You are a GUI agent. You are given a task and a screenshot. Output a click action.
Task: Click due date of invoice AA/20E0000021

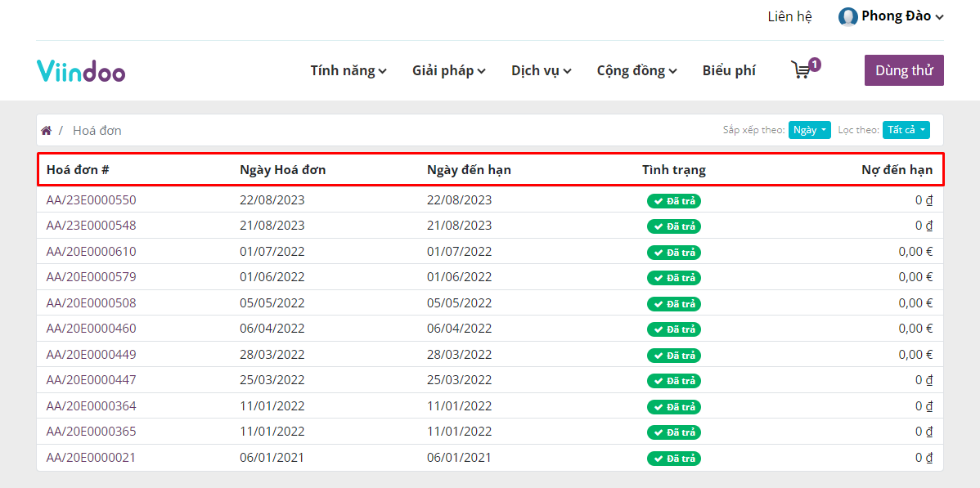[460, 458]
